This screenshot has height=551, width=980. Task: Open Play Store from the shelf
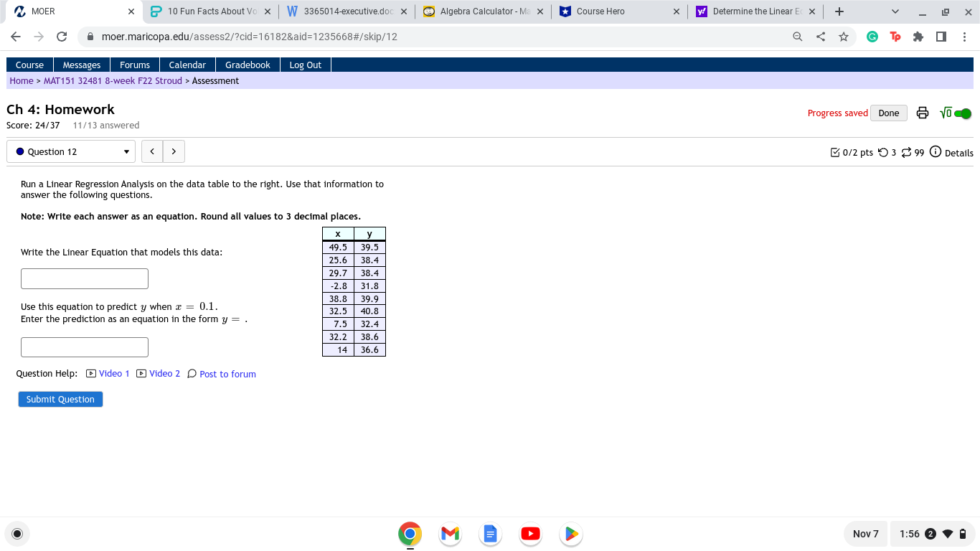[x=570, y=534]
